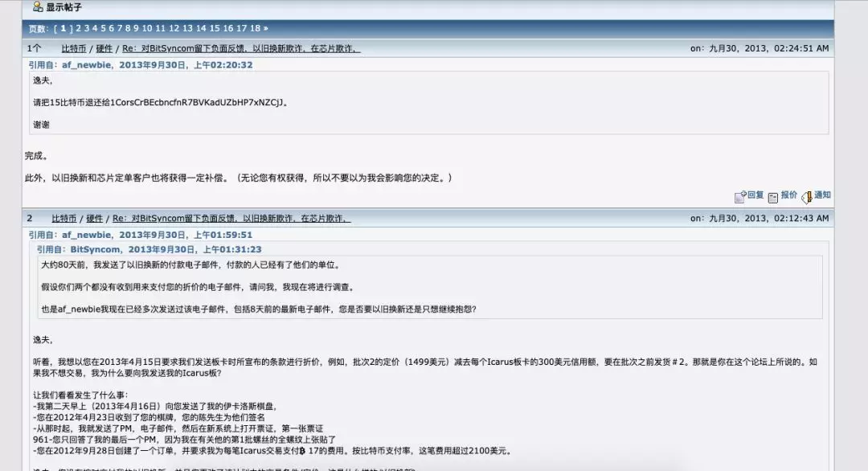Click » to go to the next pages
Screen dimensions: 868x471
coord(265,27)
